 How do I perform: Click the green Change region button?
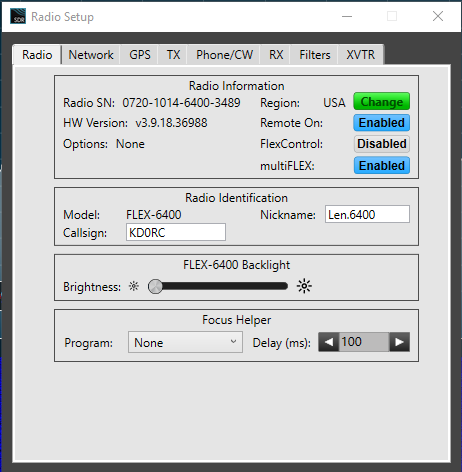pyautogui.click(x=382, y=101)
